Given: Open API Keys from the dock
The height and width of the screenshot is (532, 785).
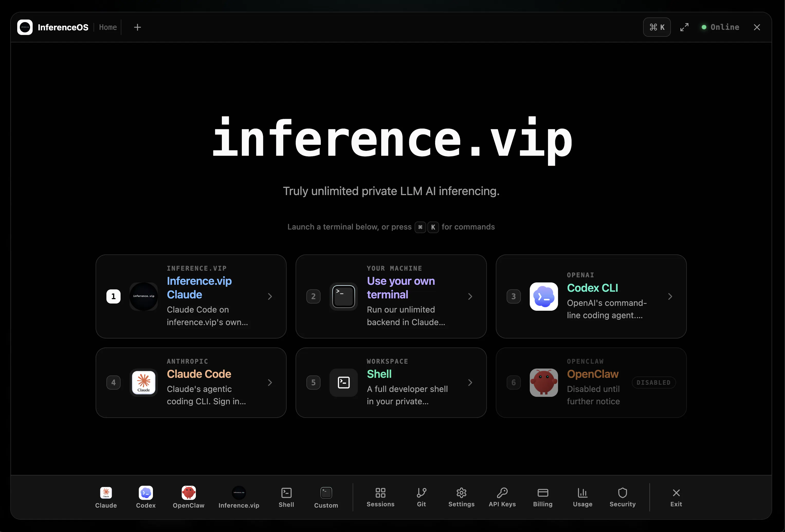Looking at the screenshot, I should pos(502,497).
